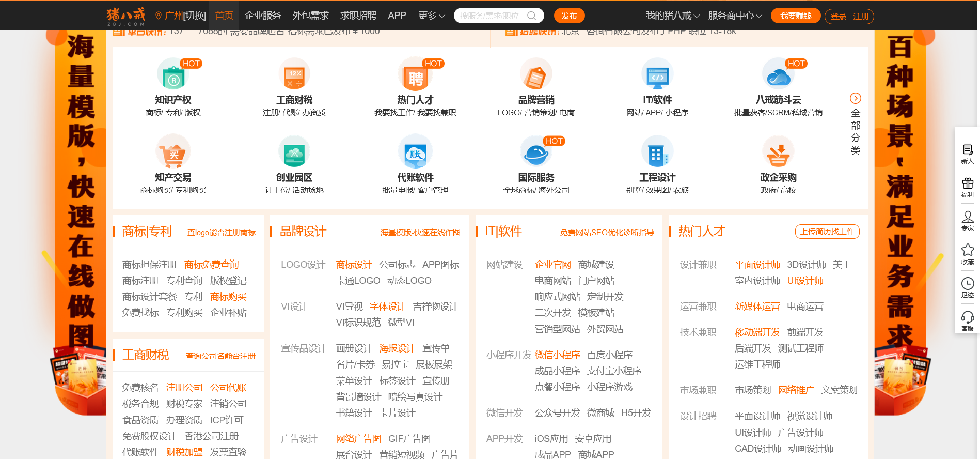Open 查logo能否注册商标 link
980x459 pixels.
pyautogui.click(x=222, y=232)
